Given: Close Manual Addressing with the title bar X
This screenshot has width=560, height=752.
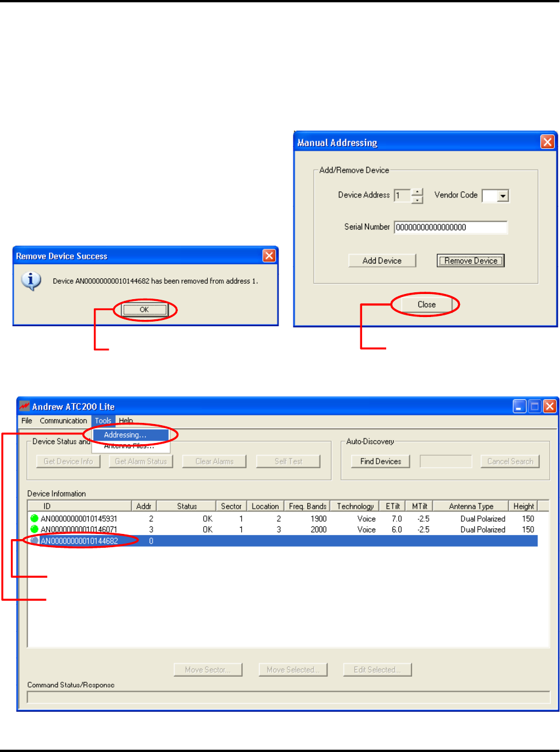Looking at the screenshot, I should point(547,142).
